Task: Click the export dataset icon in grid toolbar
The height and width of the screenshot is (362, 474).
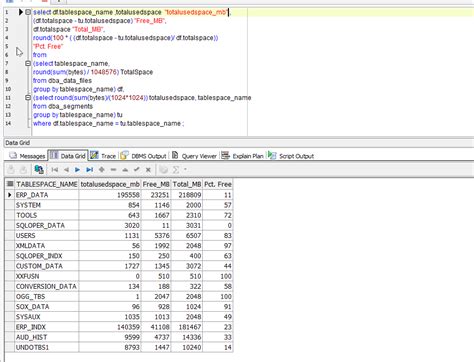Action: (39, 170)
